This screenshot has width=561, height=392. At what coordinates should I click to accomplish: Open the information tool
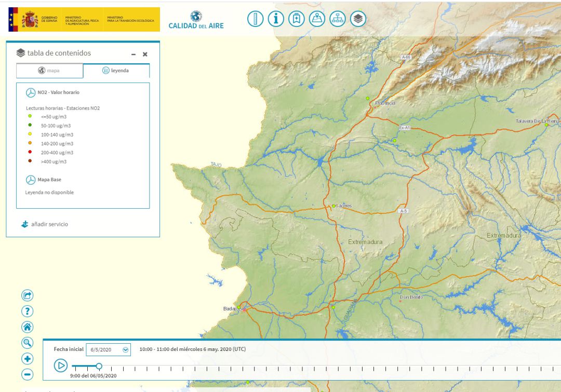(276, 19)
